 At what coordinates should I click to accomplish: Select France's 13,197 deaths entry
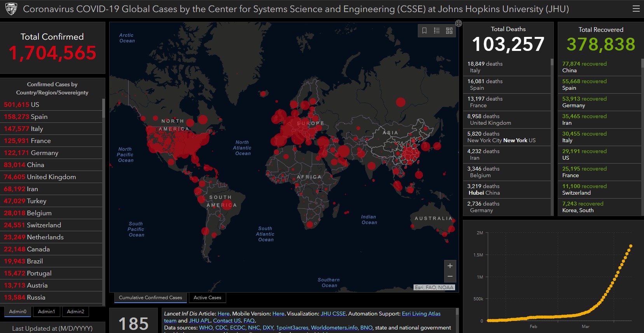(507, 102)
